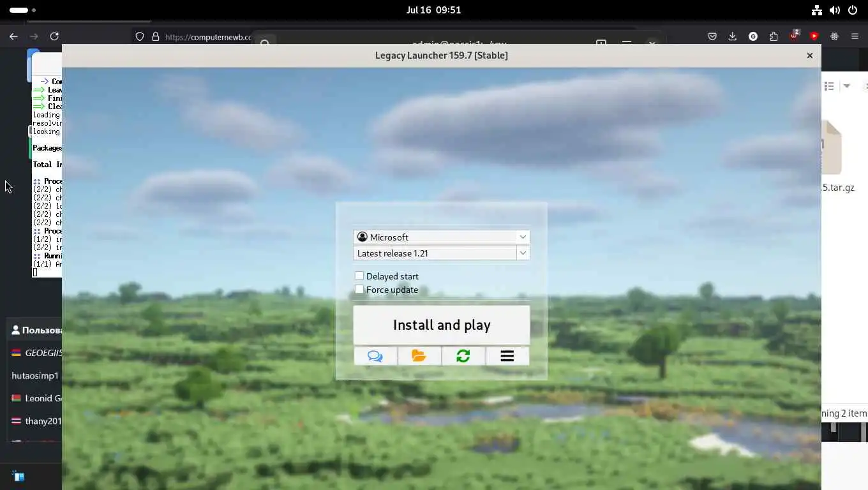Click the round G extension icon
Screen dimensions: 868x490
753,36
